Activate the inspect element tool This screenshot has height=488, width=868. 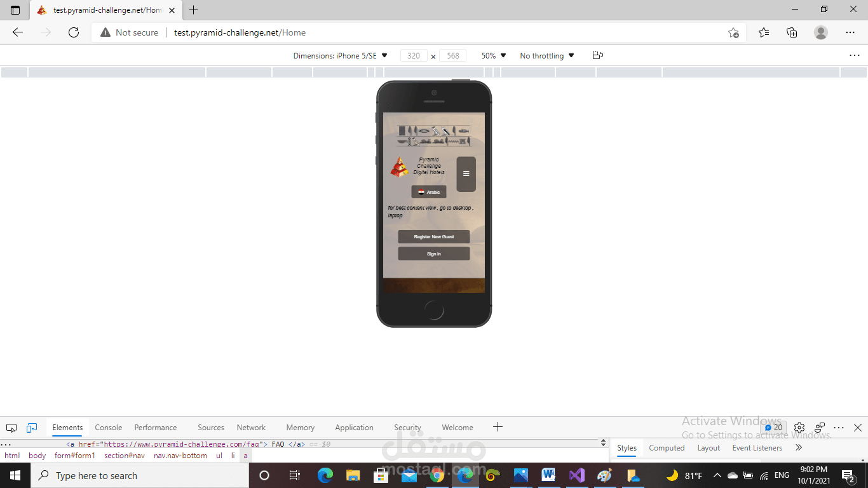coord(11,428)
